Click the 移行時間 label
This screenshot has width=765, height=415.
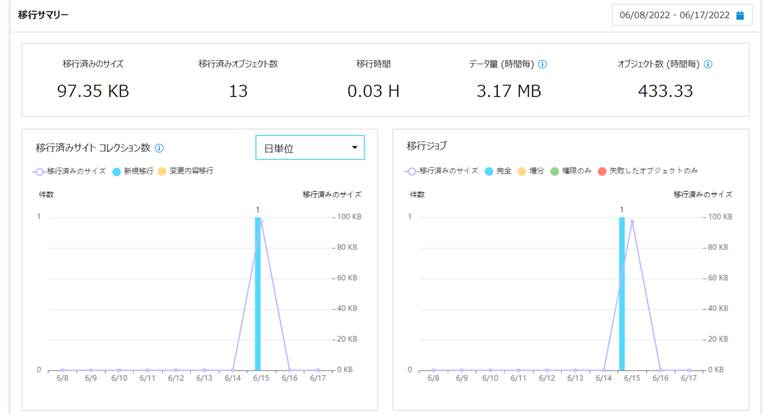point(373,64)
